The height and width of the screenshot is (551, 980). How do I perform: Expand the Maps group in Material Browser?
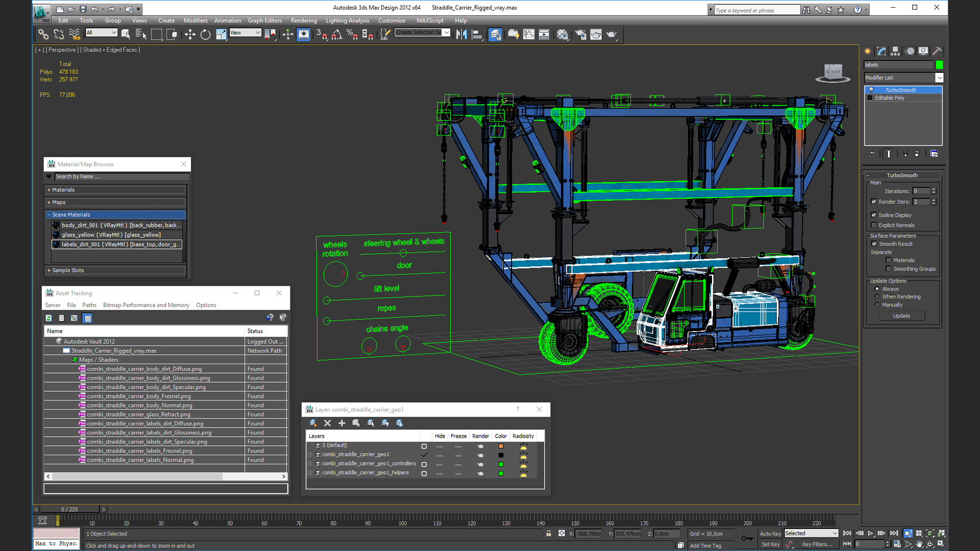click(x=115, y=202)
